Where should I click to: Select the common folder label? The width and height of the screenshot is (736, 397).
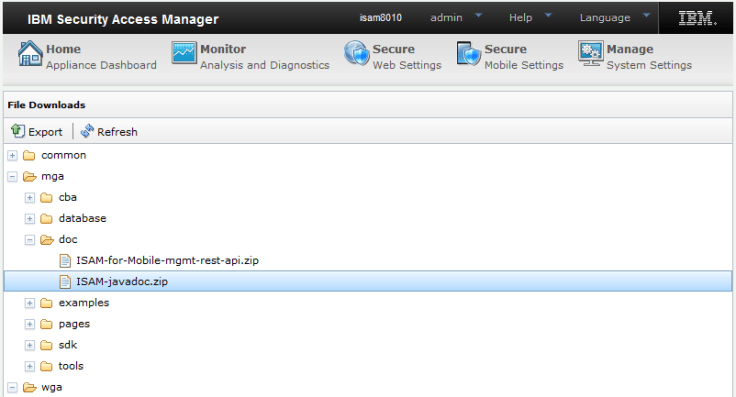64,155
